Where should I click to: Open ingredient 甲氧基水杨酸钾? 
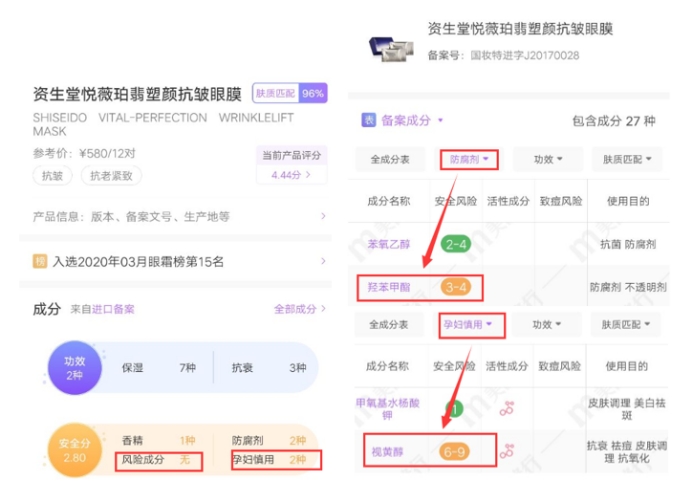tap(388, 409)
